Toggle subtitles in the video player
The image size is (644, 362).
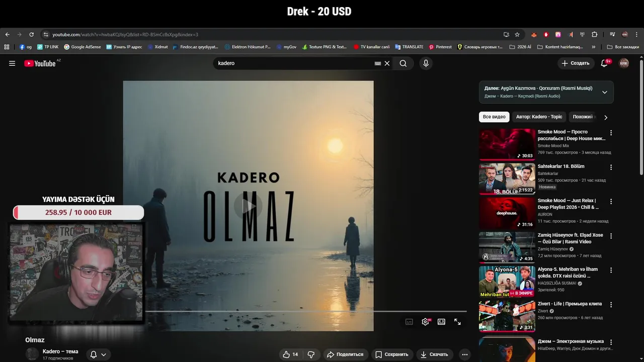[x=409, y=322]
